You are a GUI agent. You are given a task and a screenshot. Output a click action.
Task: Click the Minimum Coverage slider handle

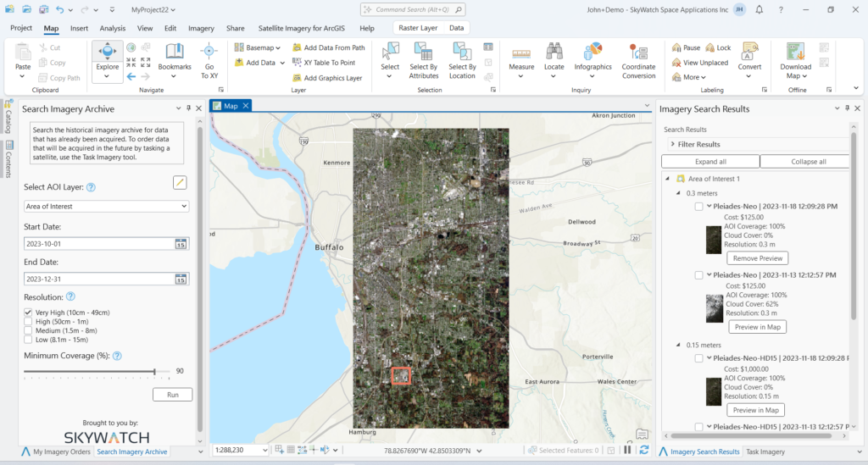[154, 371]
